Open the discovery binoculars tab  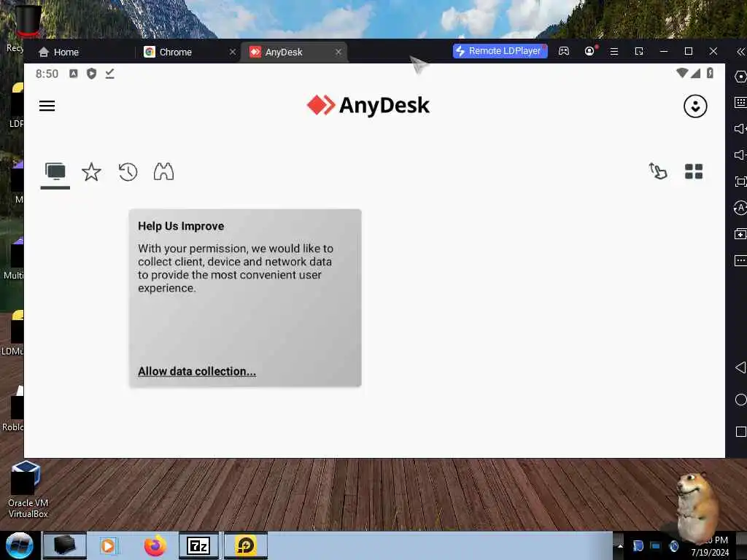[163, 172]
